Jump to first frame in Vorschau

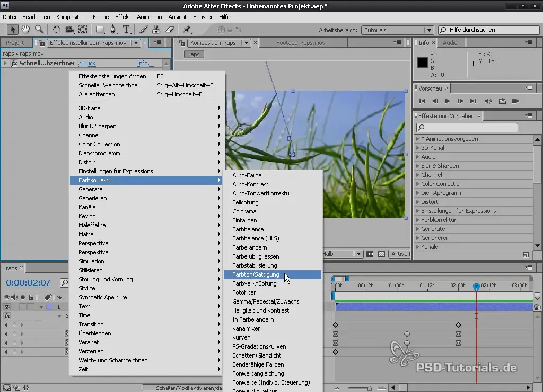coord(422,101)
